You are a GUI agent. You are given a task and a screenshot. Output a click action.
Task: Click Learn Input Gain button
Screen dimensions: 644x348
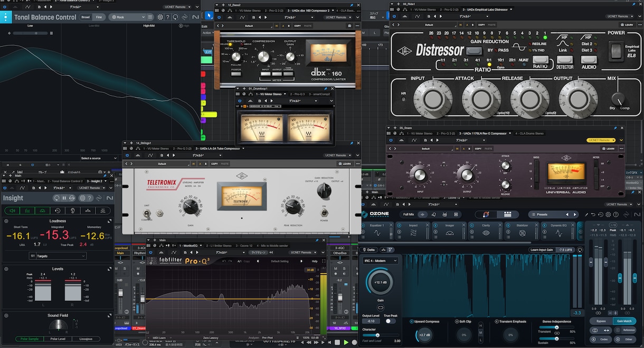click(x=543, y=250)
